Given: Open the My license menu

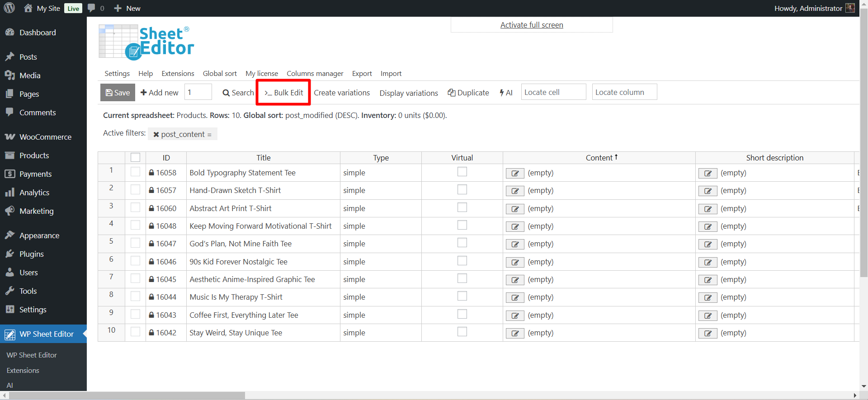Looking at the screenshot, I should tap(262, 73).
